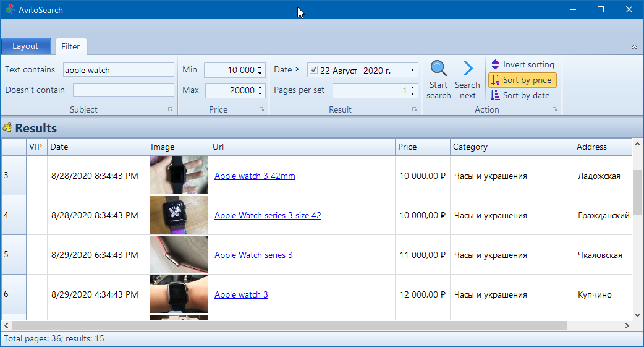Click the 12 000,00 ₽ price cell
Screen dimensions: 644x347
(x=423, y=294)
